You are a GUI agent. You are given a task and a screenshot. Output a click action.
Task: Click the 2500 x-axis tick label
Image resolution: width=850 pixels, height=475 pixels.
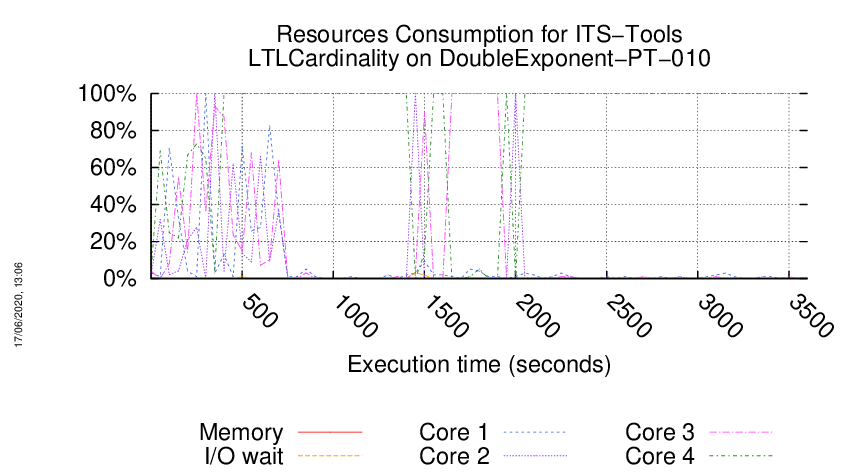(x=629, y=316)
